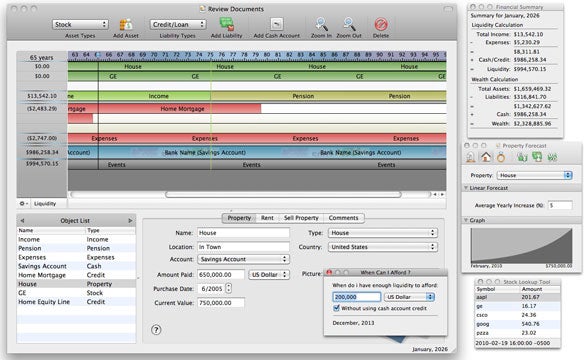Click the red Delete icon
Screen dimensions: 586x360
[381, 24]
